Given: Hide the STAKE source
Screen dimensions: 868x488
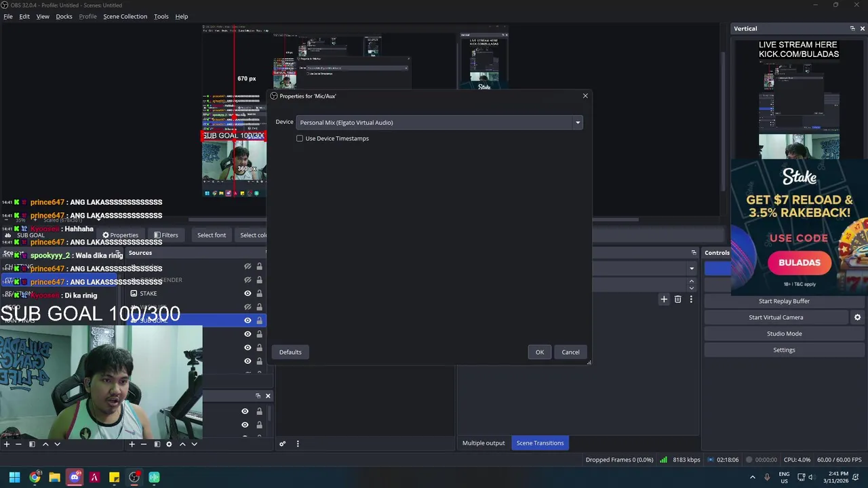Looking at the screenshot, I should [x=248, y=293].
